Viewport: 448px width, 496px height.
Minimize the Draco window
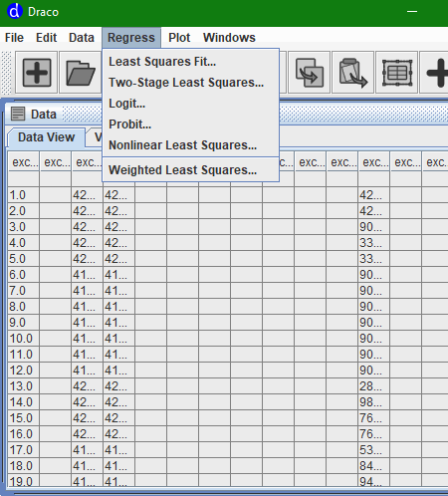click(x=412, y=12)
